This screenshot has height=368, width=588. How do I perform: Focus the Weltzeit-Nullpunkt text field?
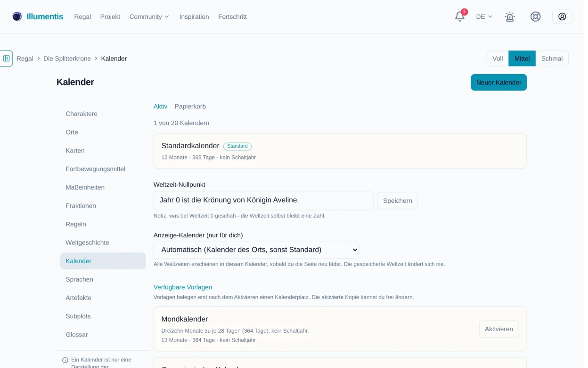[x=263, y=201]
